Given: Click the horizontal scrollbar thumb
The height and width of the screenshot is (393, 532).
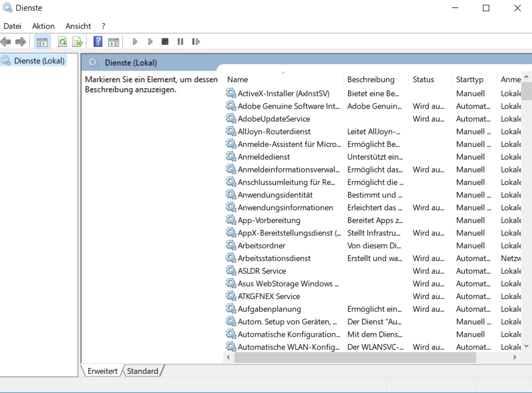Looking at the screenshot, I should pos(355,357).
